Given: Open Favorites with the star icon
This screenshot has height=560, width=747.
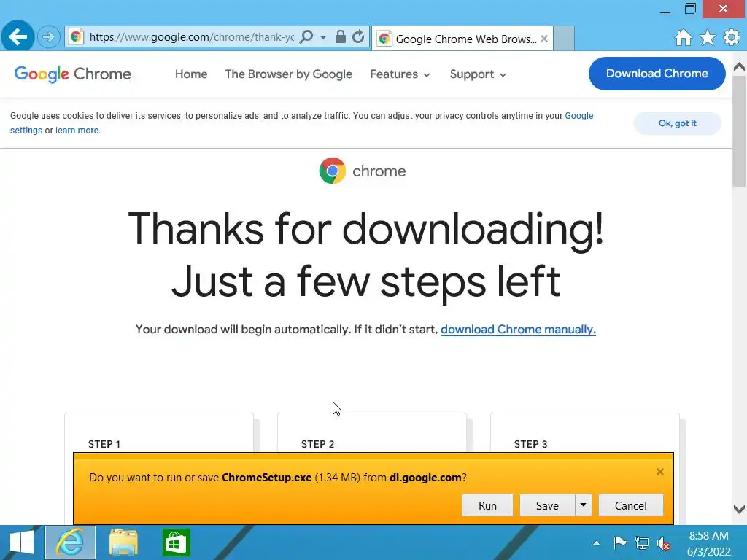Looking at the screenshot, I should (x=708, y=37).
